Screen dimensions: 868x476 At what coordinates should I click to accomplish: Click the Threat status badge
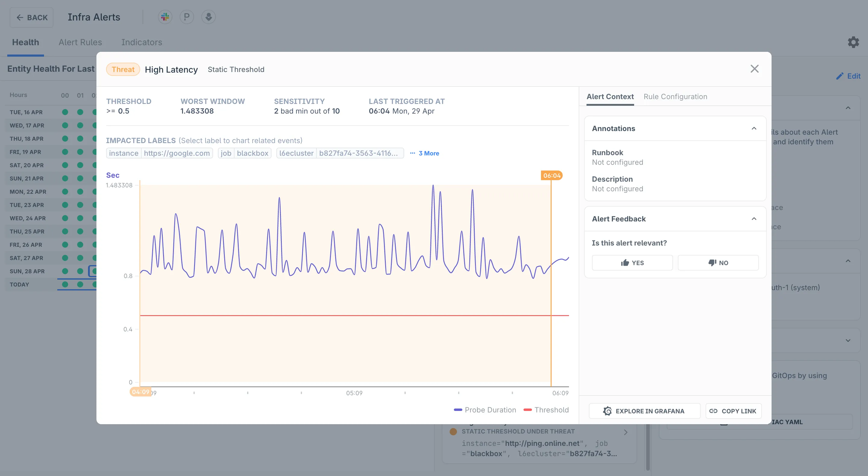click(x=123, y=69)
